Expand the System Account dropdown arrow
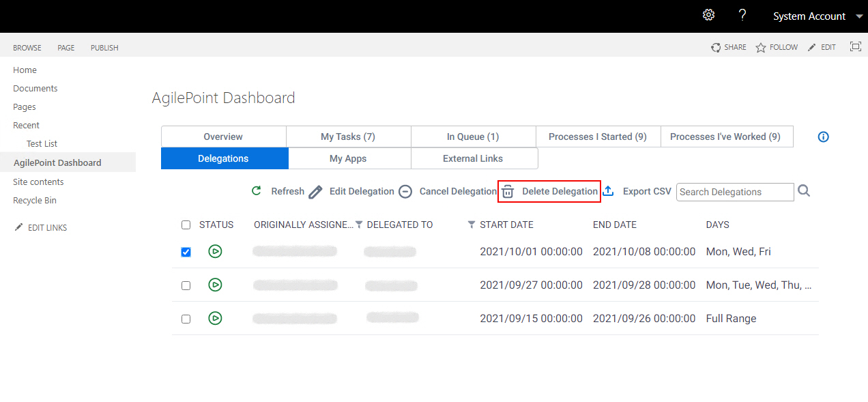The height and width of the screenshot is (402, 868). point(858,16)
